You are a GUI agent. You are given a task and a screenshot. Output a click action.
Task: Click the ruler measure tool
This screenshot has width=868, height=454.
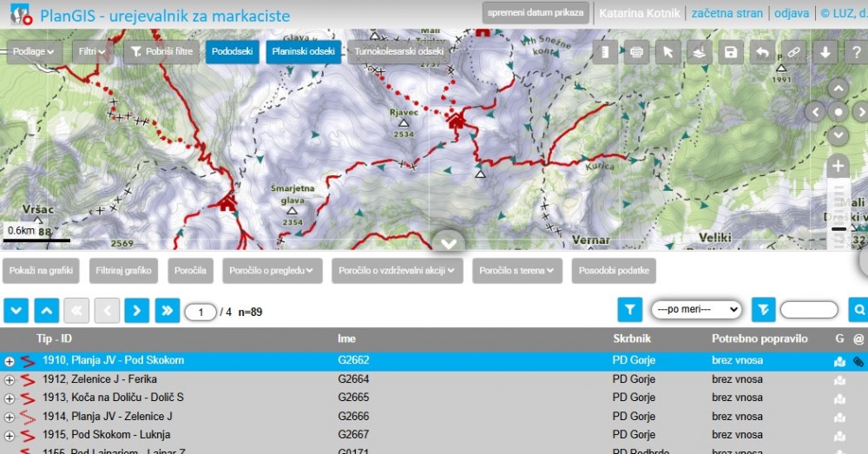(605, 52)
